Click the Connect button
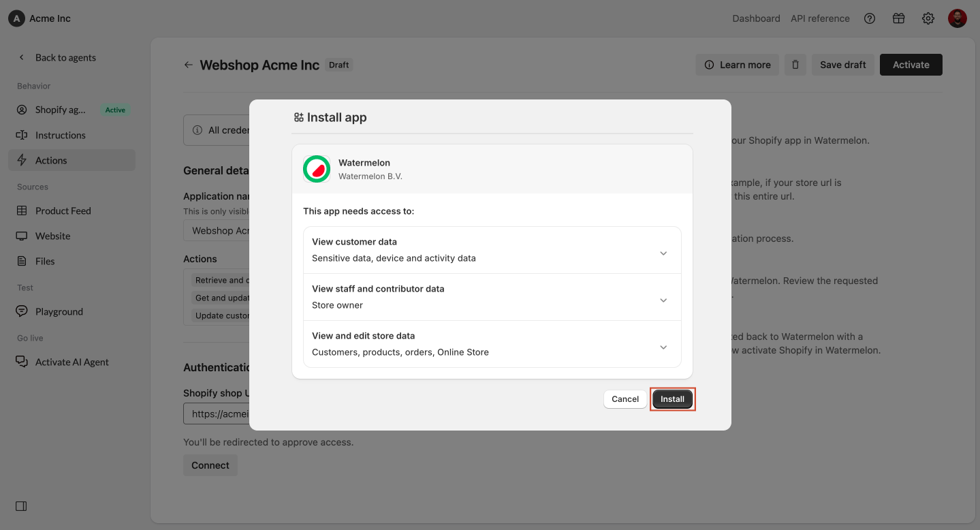This screenshot has height=530, width=980. [210, 465]
